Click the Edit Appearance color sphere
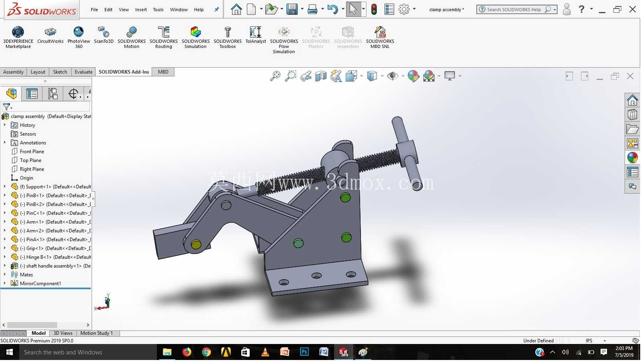The height and width of the screenshot is (364, 641). (x=413, y=76)
